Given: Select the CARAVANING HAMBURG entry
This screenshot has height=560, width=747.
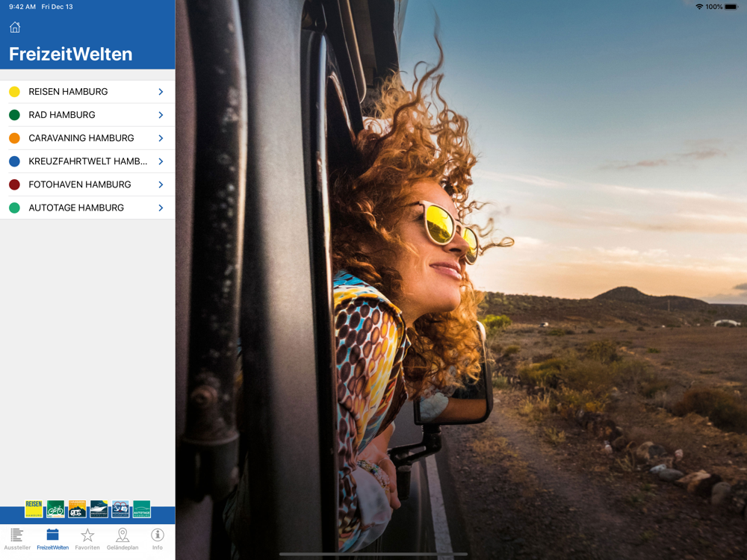Looking at the screenshot, I should (x=81, y=138).
